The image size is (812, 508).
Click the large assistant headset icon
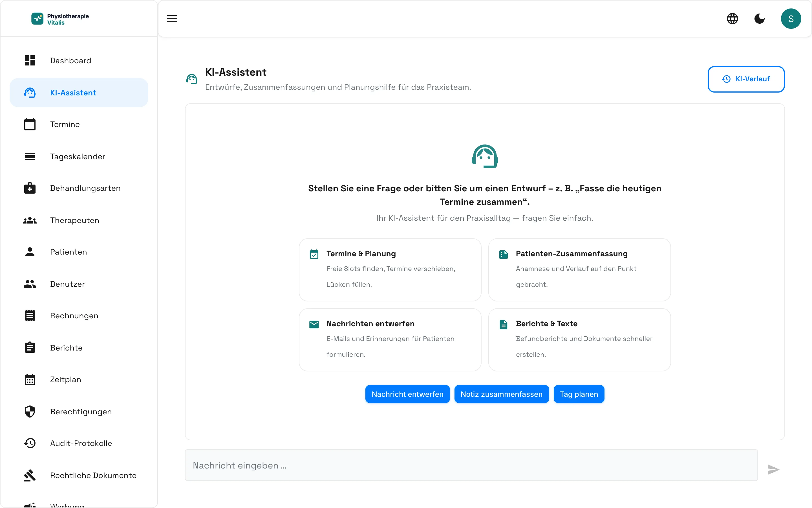pyautogui.click(x=485, y=156)
